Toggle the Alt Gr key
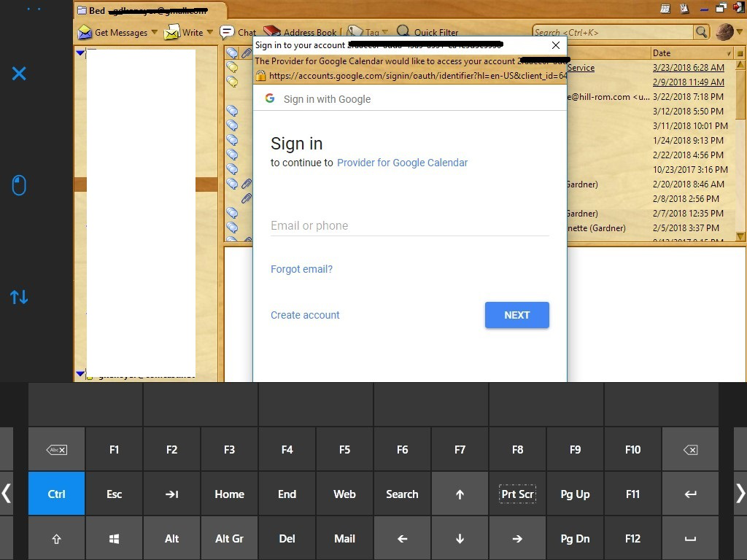747x560 pixels. pyautogui.click(x=229, y=539)
